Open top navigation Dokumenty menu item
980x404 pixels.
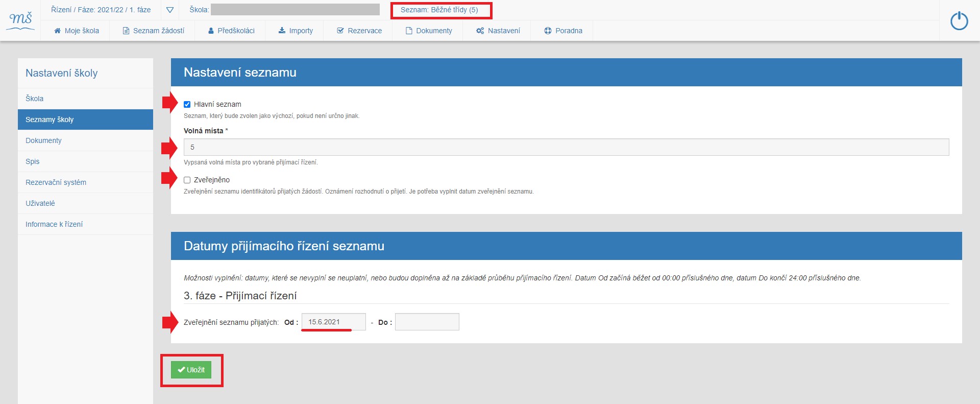pos(429,31)
